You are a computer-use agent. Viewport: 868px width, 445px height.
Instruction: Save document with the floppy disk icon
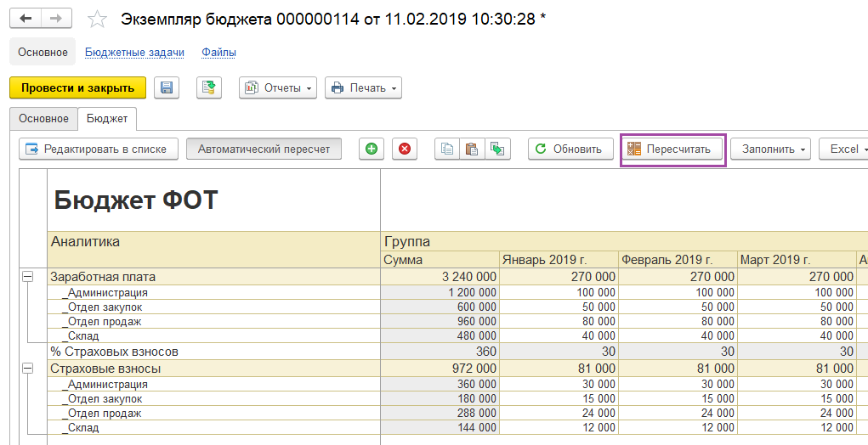click(167, 87)
